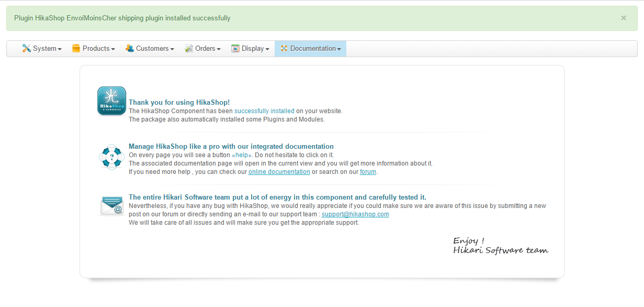
Task: Click the Orders clipboard icon
Action: click(189, 48)
